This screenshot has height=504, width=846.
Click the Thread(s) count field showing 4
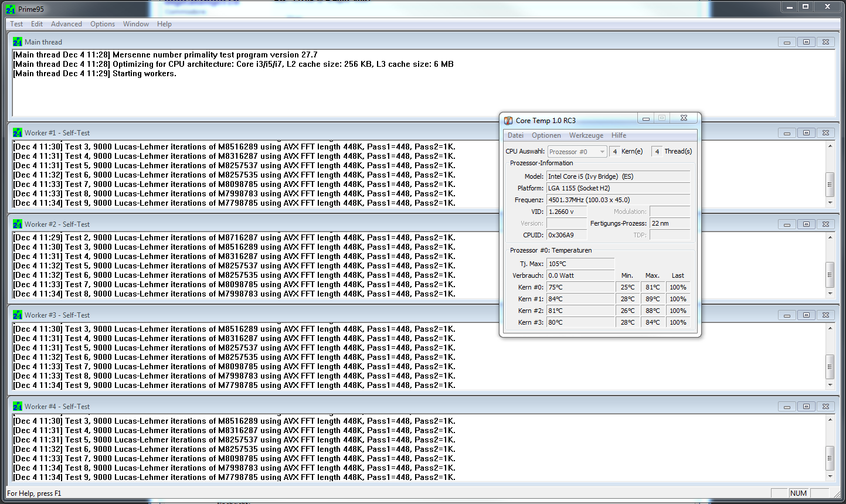pyautogui.click(x=657, y=152)
